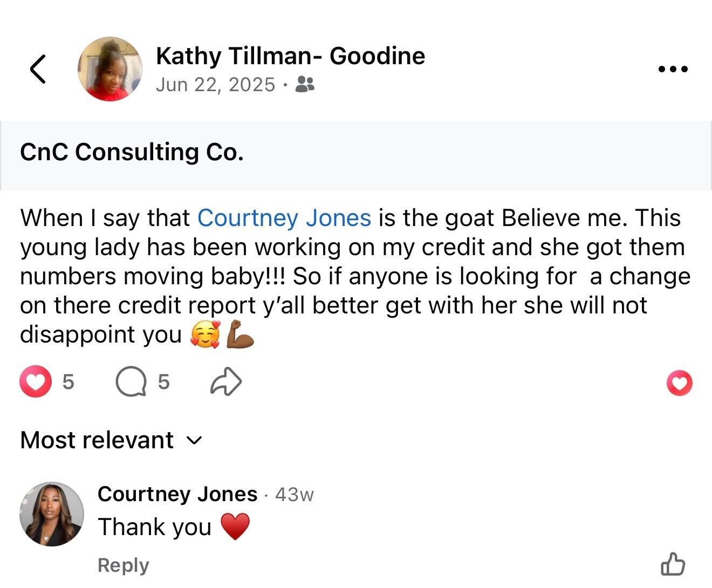Toggle the heart reaction on the post
The image size is (712, 588).
click(x=679, y=383)
